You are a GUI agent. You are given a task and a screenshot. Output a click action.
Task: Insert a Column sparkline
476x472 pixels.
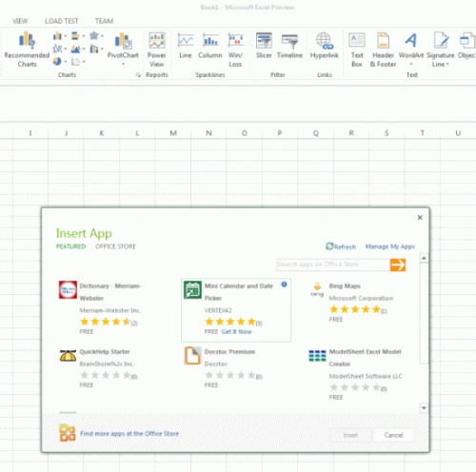(210, 46)
